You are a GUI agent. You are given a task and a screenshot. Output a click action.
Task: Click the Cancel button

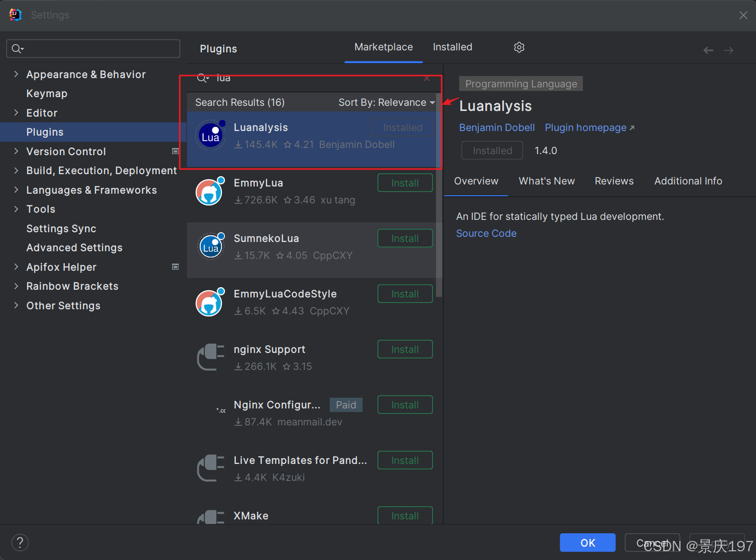(652, 543)
